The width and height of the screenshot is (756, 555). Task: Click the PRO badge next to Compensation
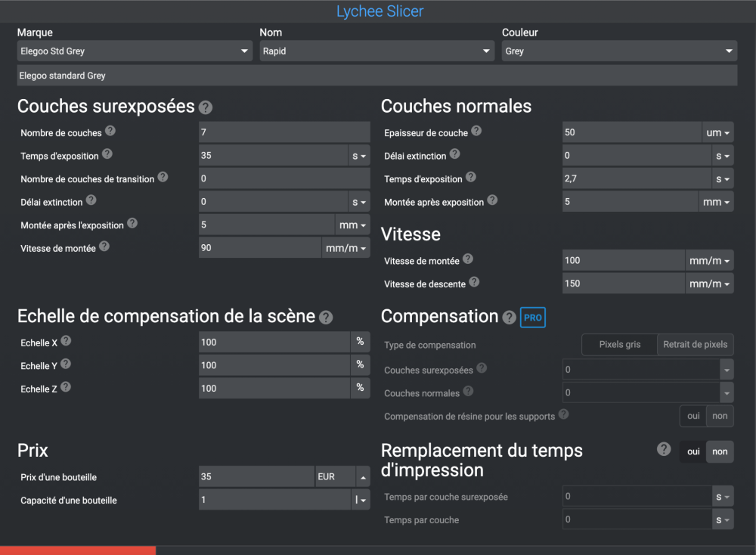click(533, 318)
